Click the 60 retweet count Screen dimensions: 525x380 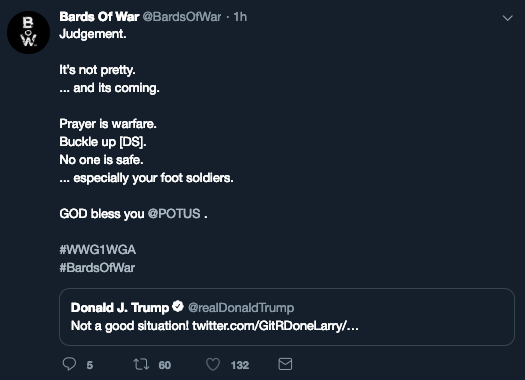(x=165, y=365)
